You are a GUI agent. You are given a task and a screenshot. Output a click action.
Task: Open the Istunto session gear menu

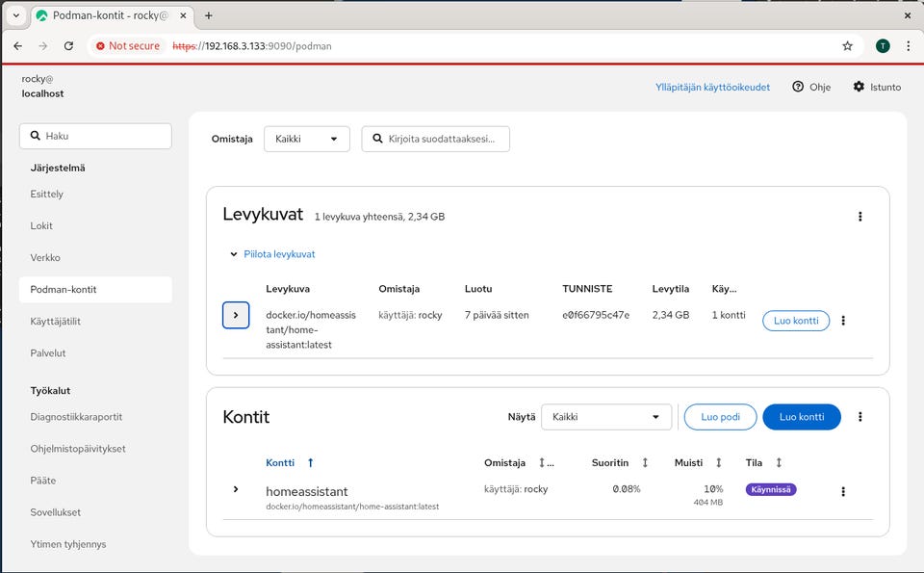pyautogui.click(x=876, y=87)
